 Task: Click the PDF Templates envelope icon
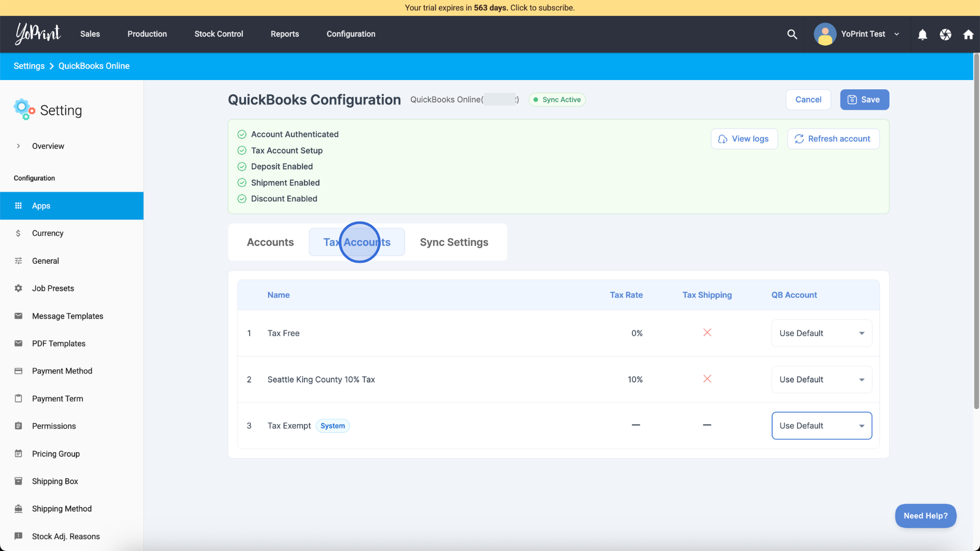tap(18, 343)
